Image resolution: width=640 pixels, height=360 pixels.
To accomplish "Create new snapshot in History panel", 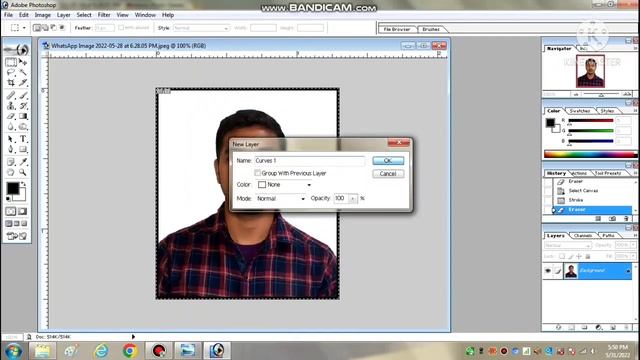I will [612, 218].
